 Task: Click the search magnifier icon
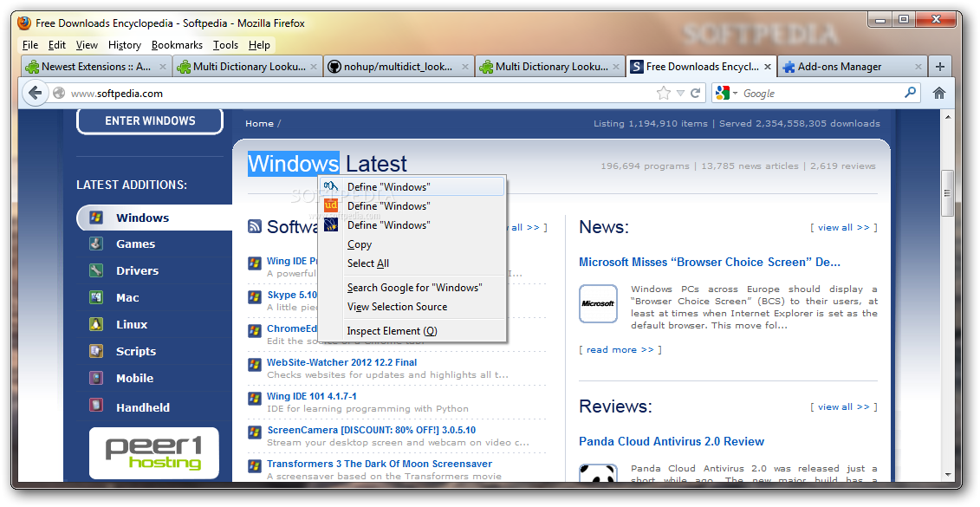tap(910, 93)
